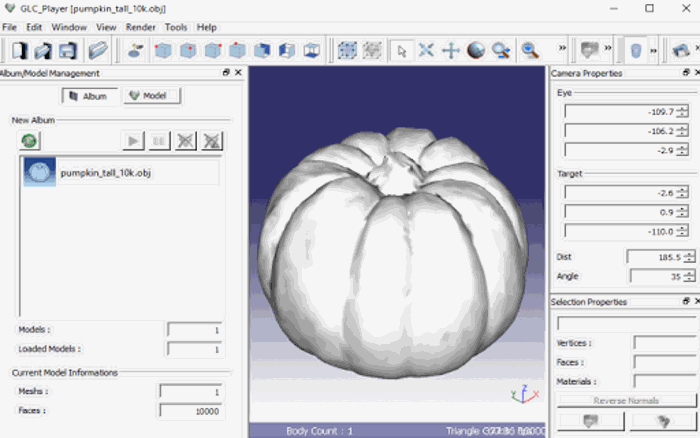Viewport: 700px width, 438px height.
Task: Click the New Album toolbar icon
Action: (x=19, y=50)
